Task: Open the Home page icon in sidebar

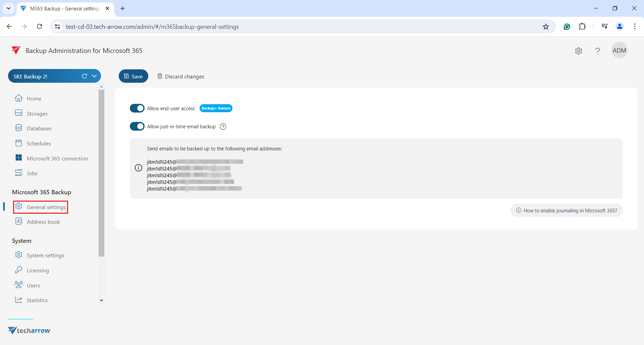Action: click(19, 98)
